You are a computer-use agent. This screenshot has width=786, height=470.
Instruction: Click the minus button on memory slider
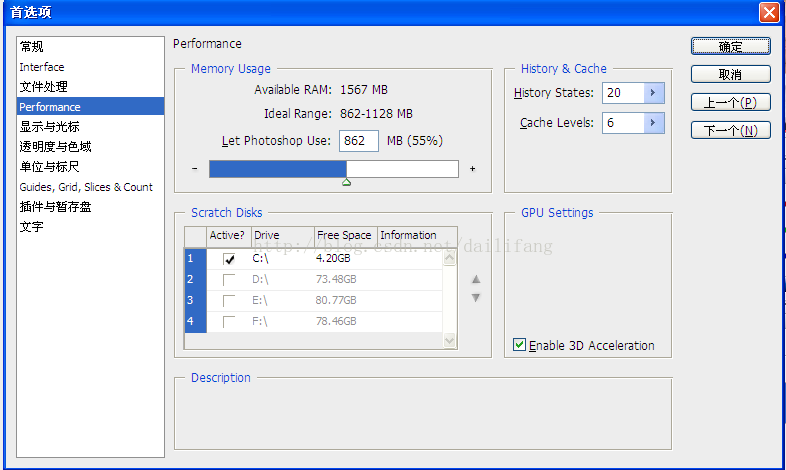[194, 169]
